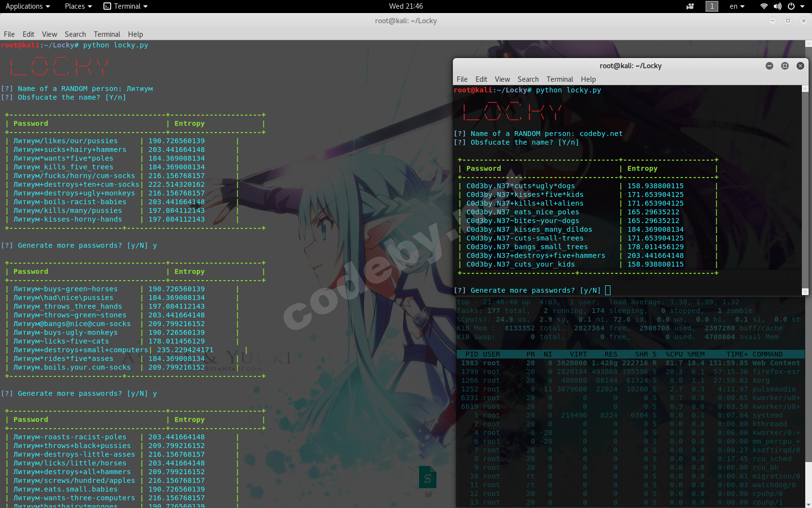Open Help menu in the back terminal window
This screenshot has width=812, height=508.
[x=135, y=34]
